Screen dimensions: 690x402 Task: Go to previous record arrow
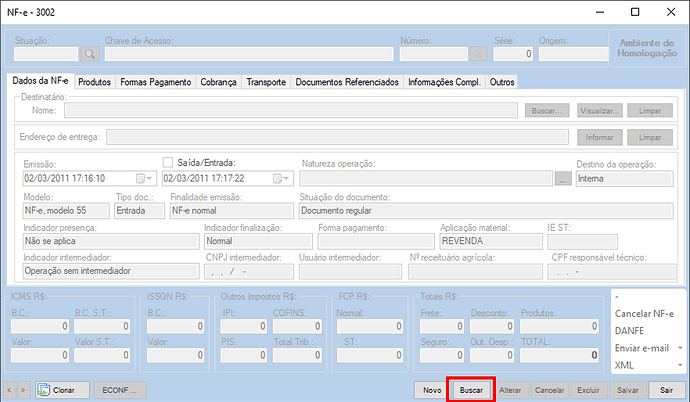[9, 390]
